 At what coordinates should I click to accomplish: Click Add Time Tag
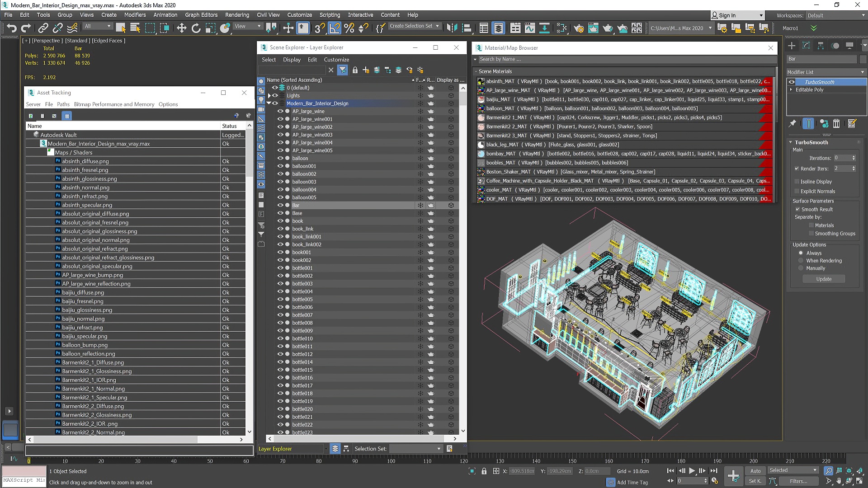pyautogui.click(x=632, y=482)
